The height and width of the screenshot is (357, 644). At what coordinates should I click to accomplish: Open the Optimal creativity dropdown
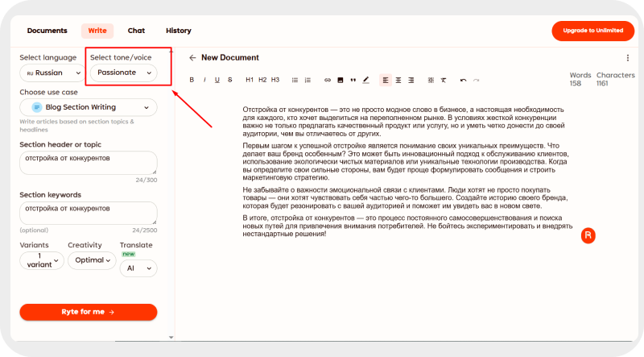(x=92, y=260)
